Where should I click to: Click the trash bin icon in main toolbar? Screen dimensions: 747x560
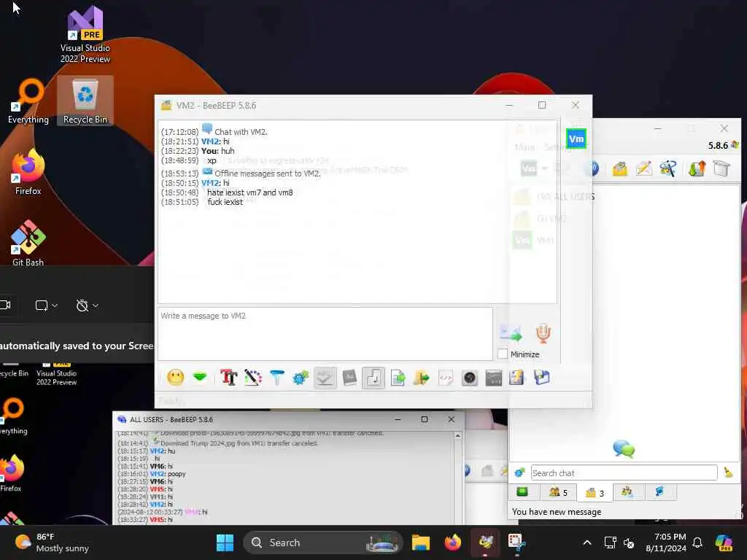click(721, 168)
